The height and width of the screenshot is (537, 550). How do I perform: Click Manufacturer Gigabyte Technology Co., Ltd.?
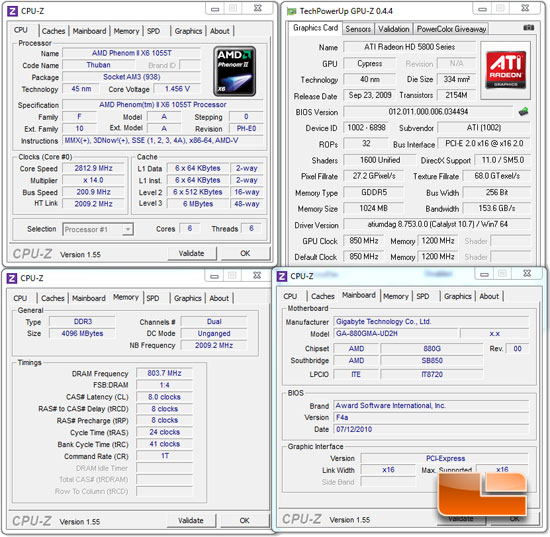(431, 322)
